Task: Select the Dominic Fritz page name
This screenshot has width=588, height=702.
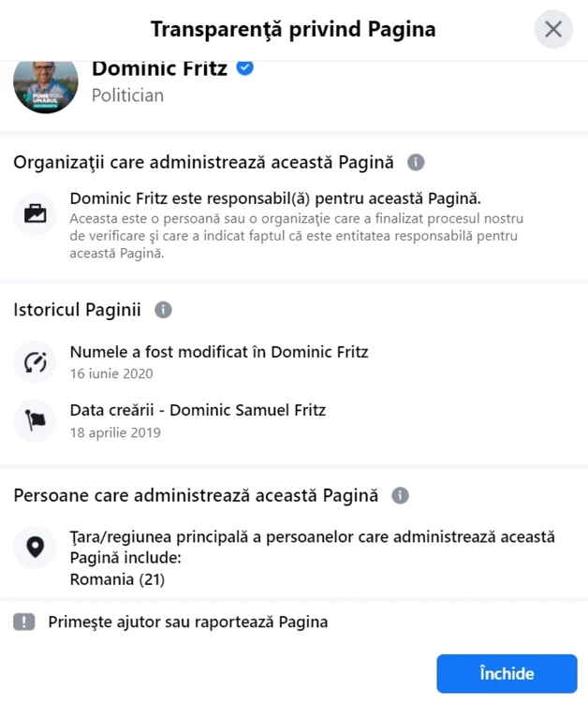Action: click(x=160, y=68)
